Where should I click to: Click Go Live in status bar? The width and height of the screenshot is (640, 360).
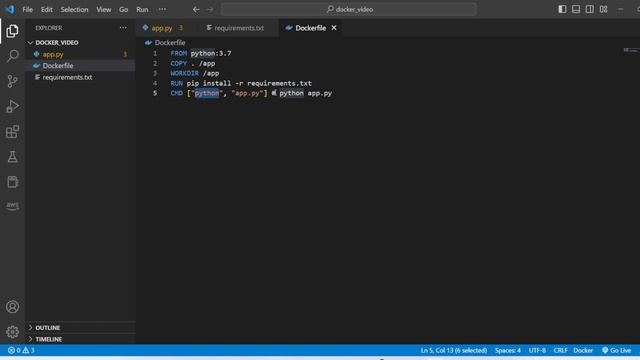616,350
